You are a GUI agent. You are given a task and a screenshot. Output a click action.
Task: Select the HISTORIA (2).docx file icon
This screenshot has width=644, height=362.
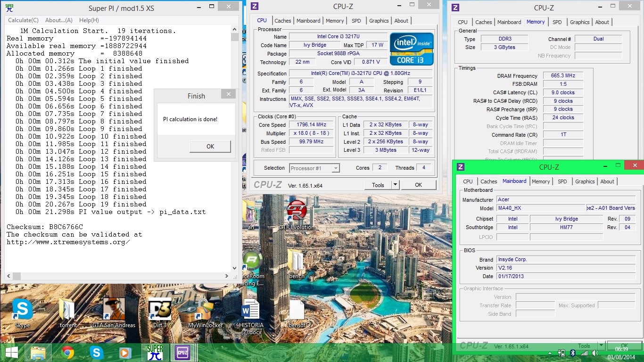point(251,317)
